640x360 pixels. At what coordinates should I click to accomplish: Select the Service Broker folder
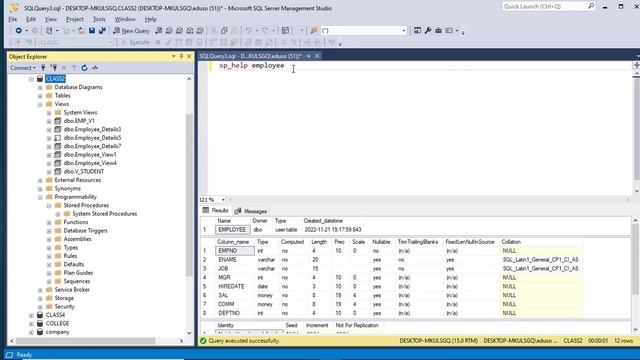click(72, 290)
